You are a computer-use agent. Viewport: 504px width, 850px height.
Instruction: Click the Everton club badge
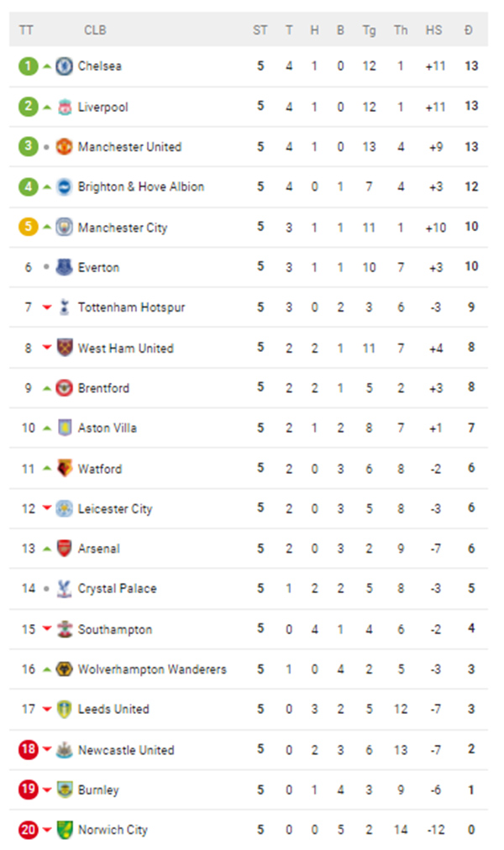click(x=64, y=267)
